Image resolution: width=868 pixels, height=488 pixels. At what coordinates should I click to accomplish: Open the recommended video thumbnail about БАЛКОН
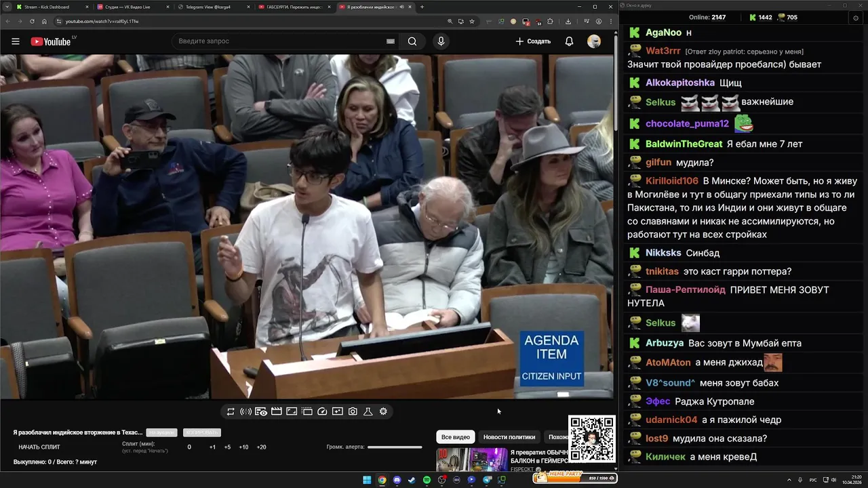(x=472, y=460)
